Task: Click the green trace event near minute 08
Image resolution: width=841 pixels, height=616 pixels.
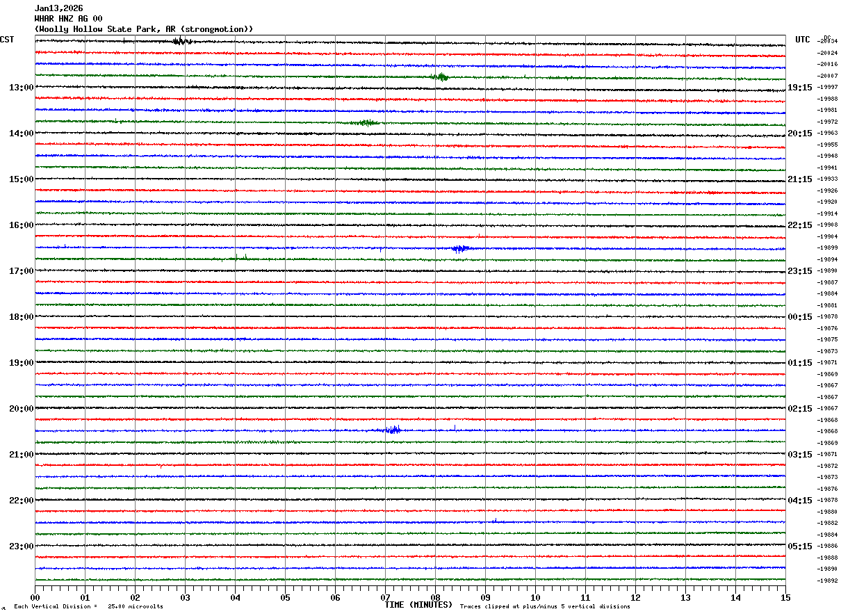Action: click(x=439, y=76)
